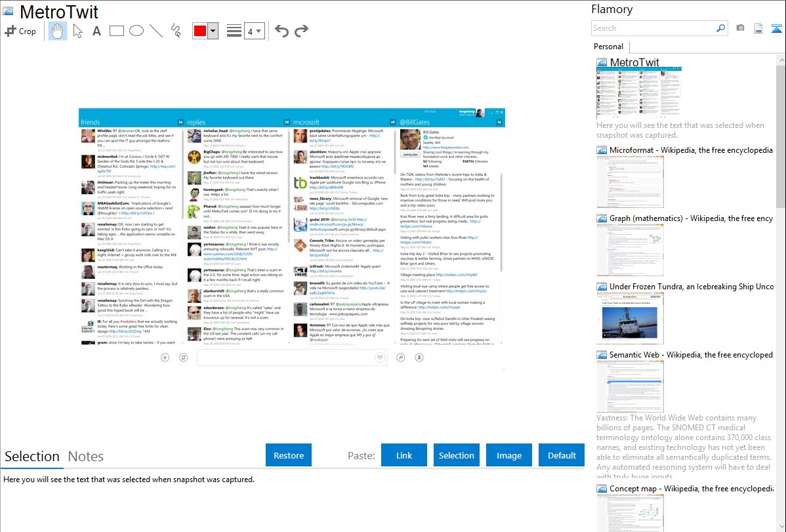786x532 pixels.
Task: Click the Paste Selection button
Action: 456,455
